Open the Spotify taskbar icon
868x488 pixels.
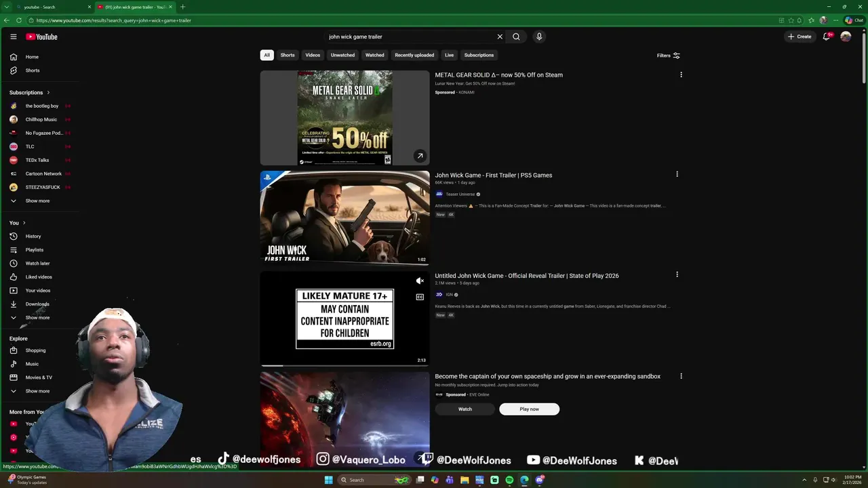click(509, 480)
